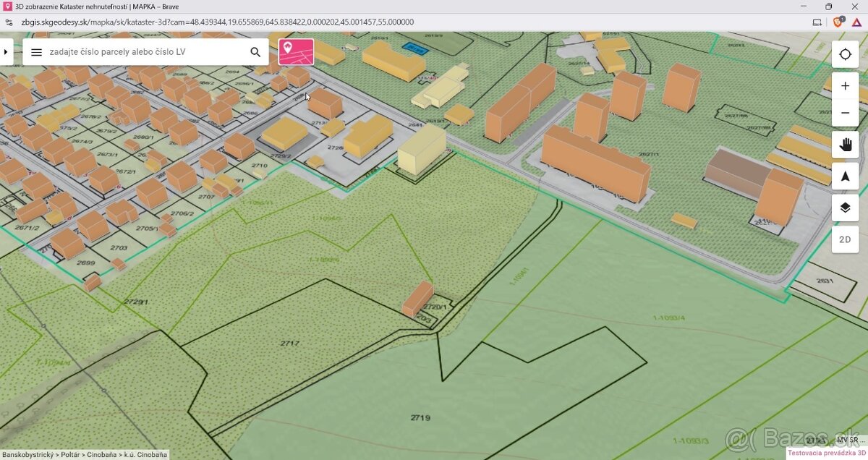868x460 pixels.
Task: Open Brave Shields icon in address bar
Action: tap(838, 22)
